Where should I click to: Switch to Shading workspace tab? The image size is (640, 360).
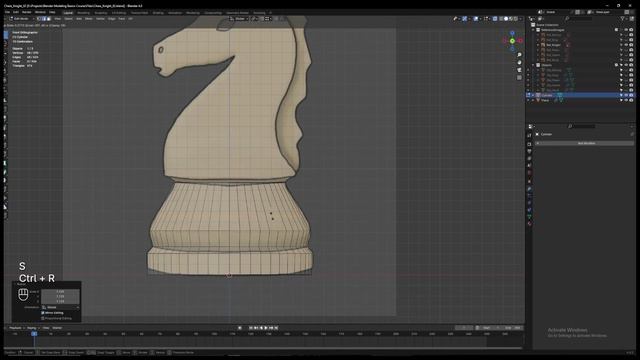point(158,13)
